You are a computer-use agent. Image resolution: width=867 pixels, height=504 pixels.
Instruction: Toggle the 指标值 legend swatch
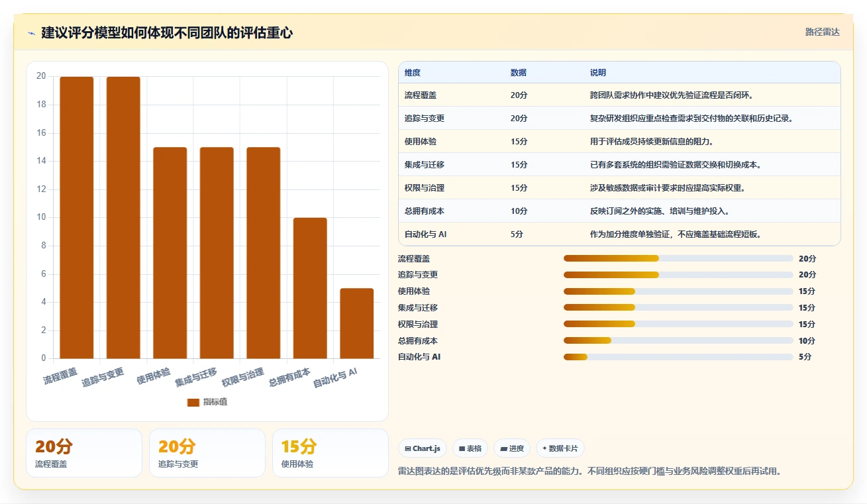click(193, 402)
